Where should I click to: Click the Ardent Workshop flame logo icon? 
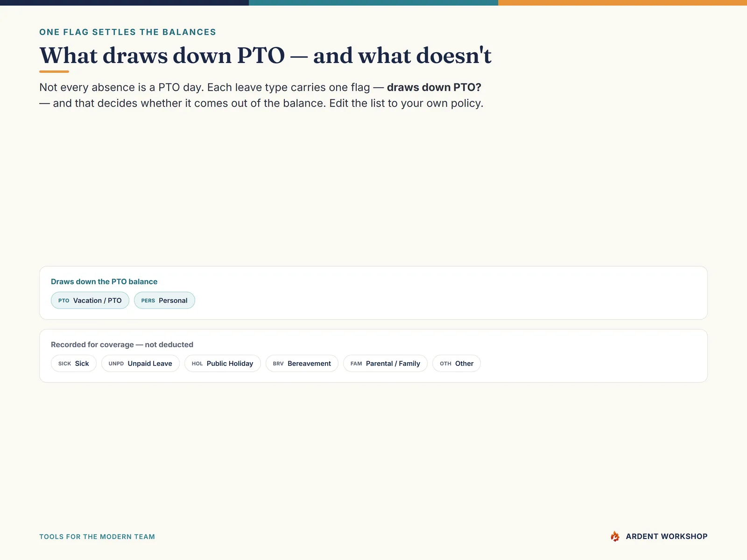pyautogui.click(x=615, y=536)
